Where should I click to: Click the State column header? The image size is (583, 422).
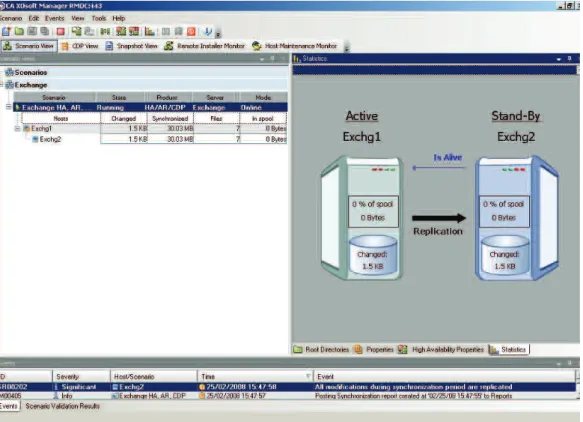119,98
